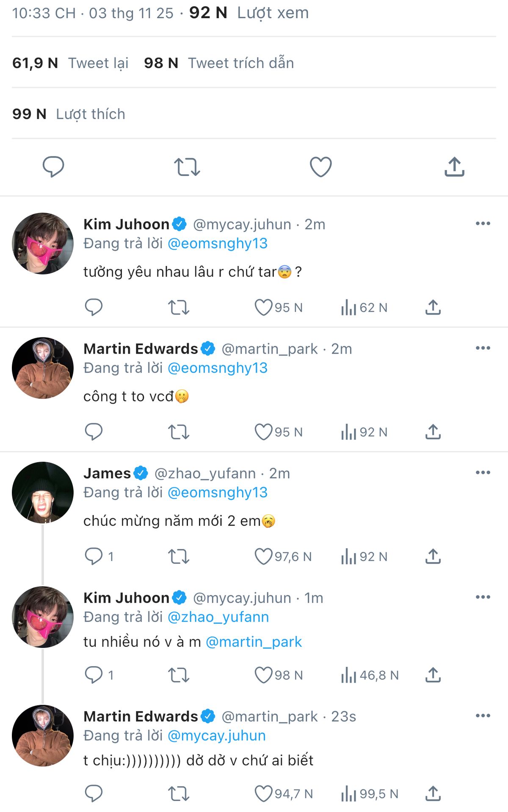Image resolution: width=508 pixels, height=812 pixels.
Task: View analytics on Kim Juhoon's 62 N views
Action: [x=364, y=307]
